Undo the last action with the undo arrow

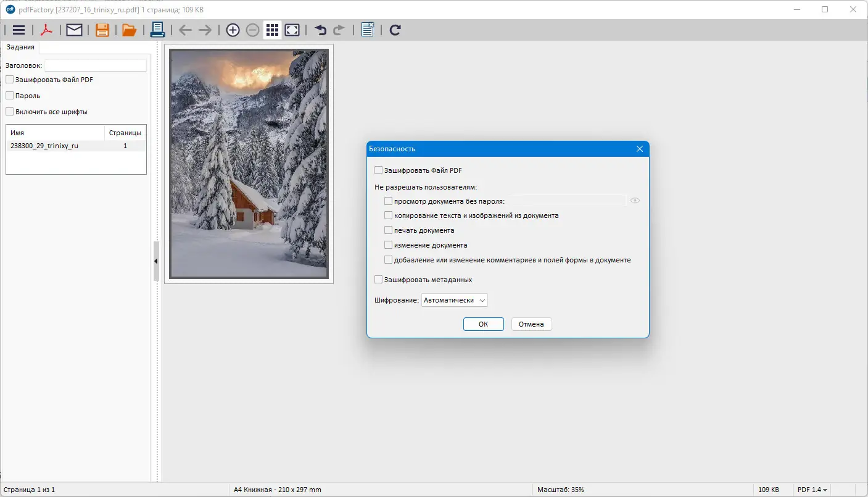click(320, 30)
